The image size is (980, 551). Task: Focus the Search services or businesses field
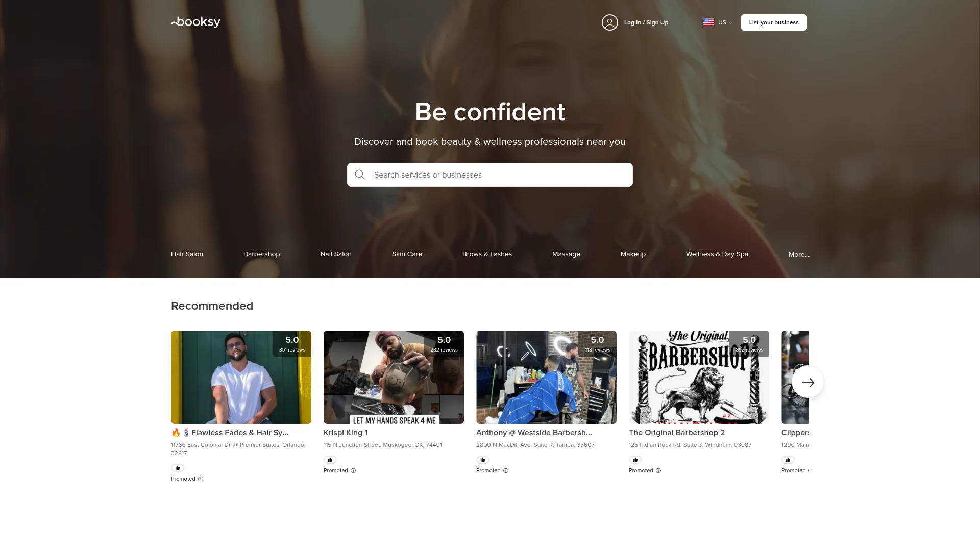point(490,174)
